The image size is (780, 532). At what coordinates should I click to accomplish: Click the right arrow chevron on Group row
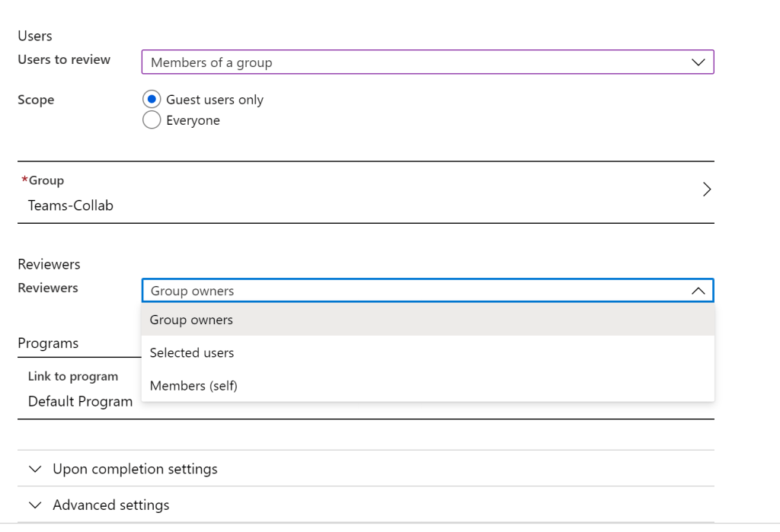pos(706,190)
